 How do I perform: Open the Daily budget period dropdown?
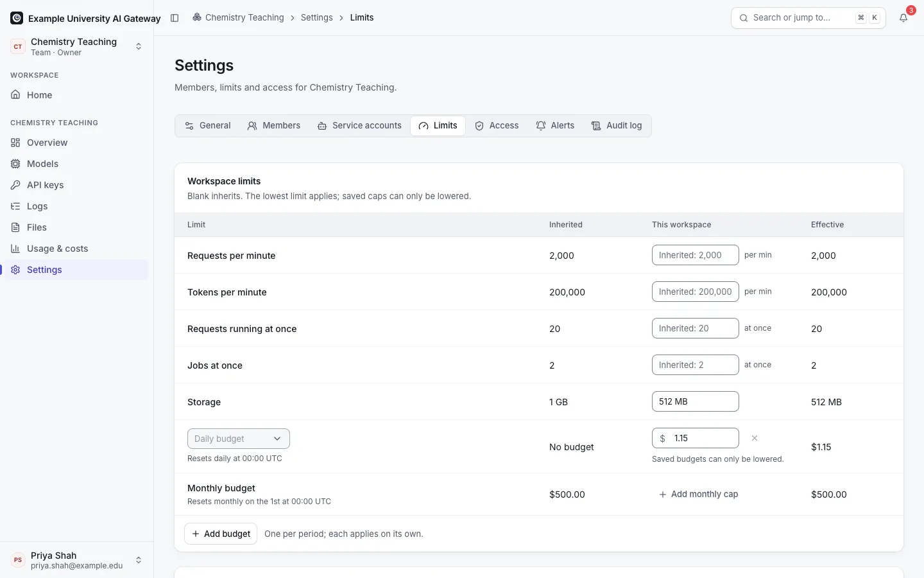(239, 439)
